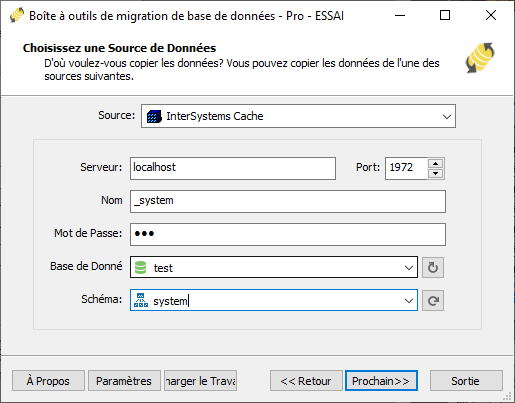The image size is (515, 403).
Task: Click the Schéma: label
Action: (x=102, y=299)
